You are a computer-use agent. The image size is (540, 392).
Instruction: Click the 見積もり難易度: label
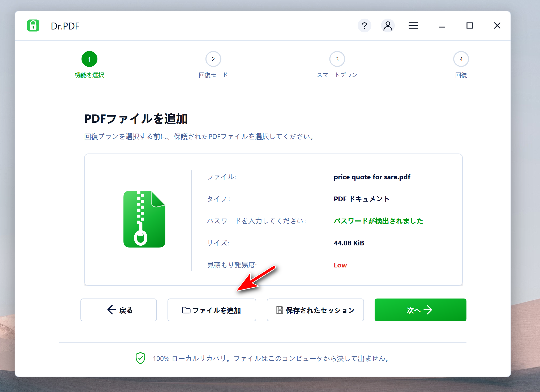(x=232, y=265)
